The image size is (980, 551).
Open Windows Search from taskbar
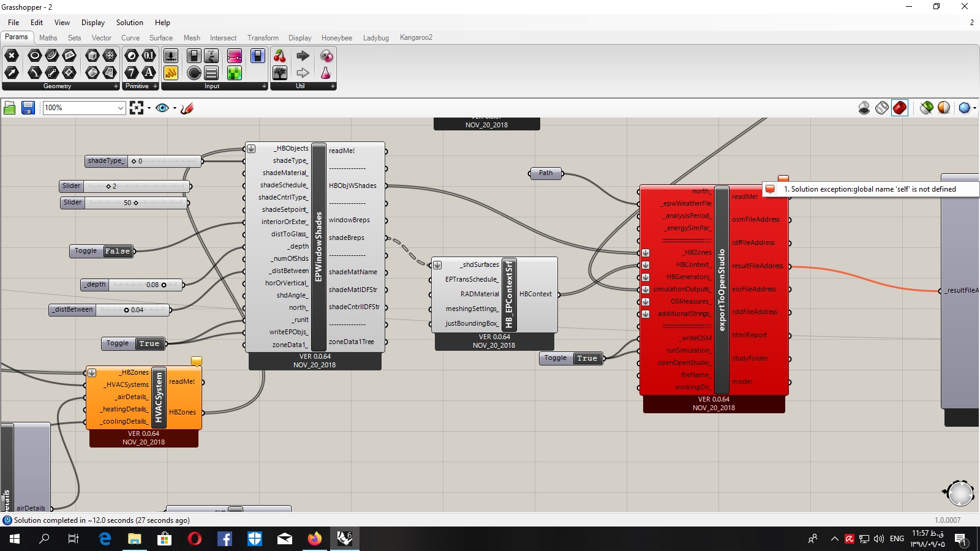(44, 539)
